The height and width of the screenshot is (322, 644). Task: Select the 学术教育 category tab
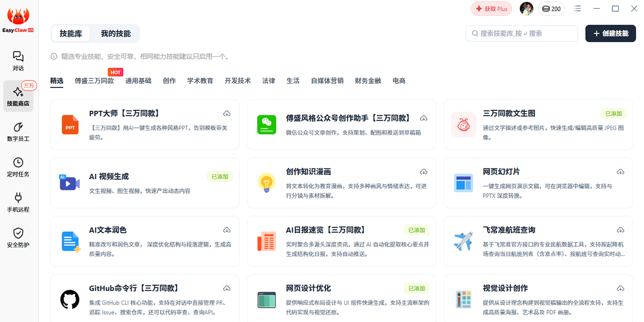pyautogui.click(x=200, y=81)
